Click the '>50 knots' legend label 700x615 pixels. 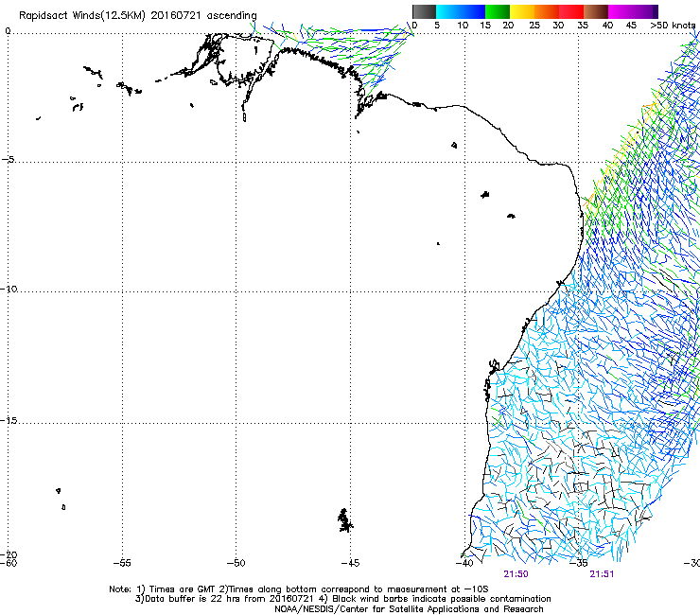click(x=673, y=26)
